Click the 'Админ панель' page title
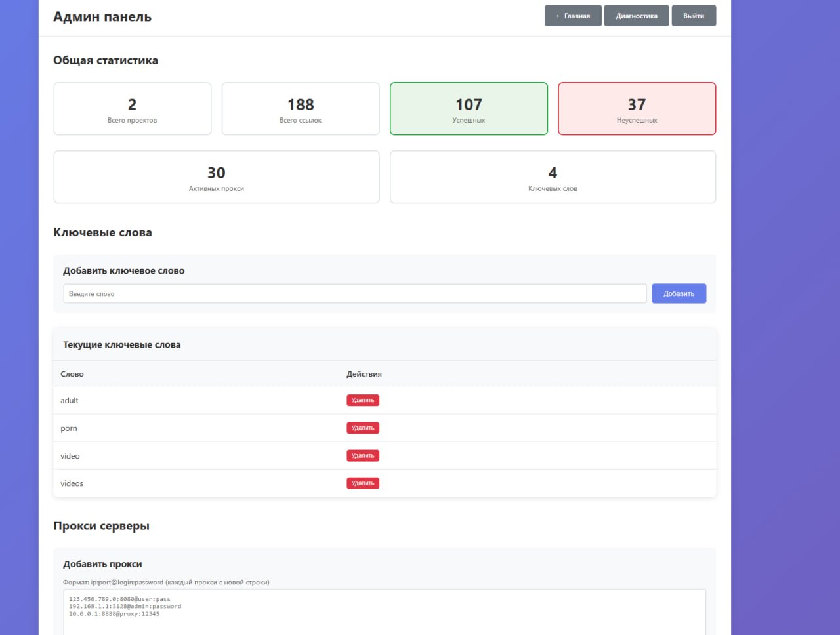Image resolution: width=840 pixels, height=635 pixels. tap(102, 17)
